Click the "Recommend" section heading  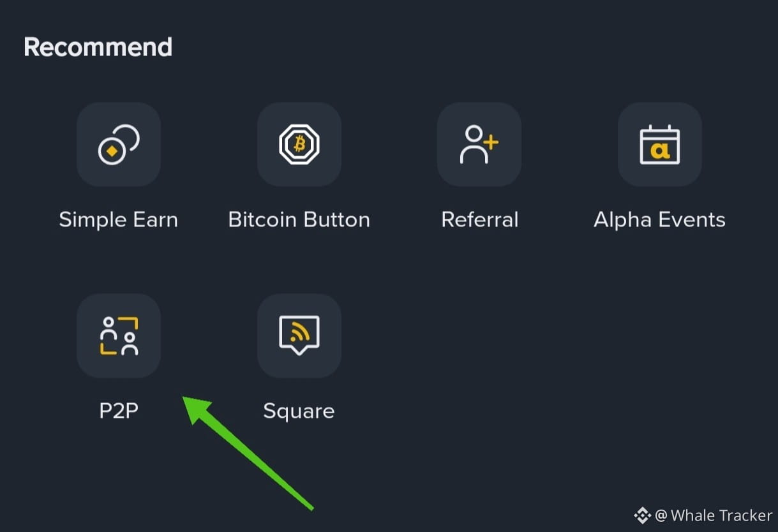(x=98, y=47)
